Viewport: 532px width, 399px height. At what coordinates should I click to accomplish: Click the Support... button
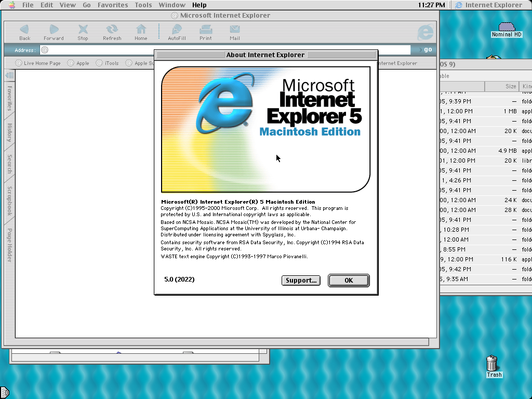tap(301, 280)
